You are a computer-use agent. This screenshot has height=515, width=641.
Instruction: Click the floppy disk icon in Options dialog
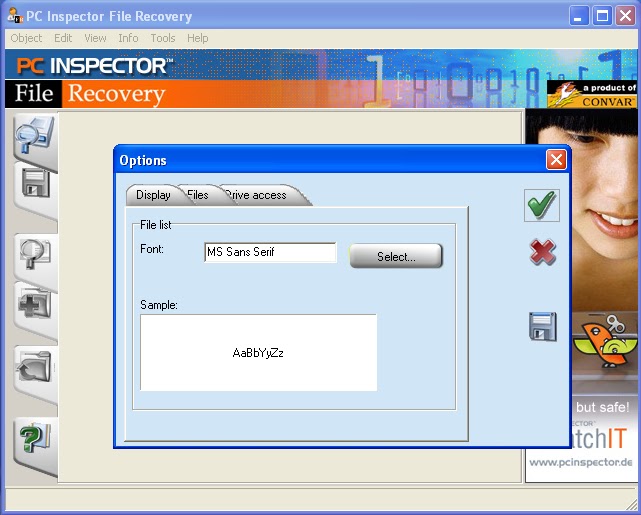point(542,327)
